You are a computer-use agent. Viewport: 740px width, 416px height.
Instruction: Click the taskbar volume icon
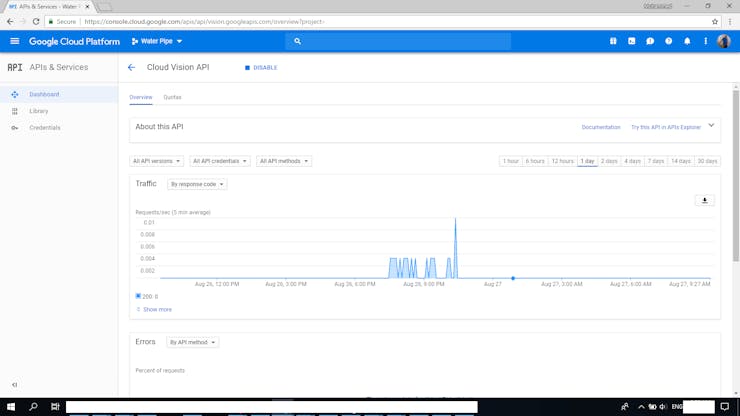click(x=663, y=407)
